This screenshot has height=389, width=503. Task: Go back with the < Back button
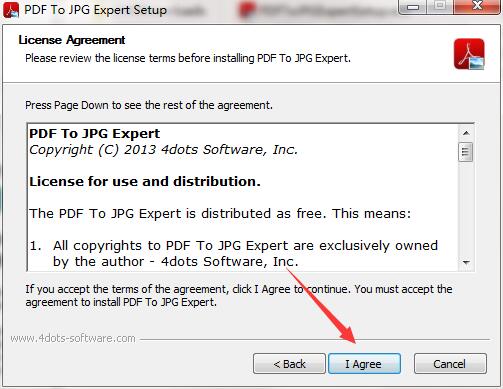(289, 364)
